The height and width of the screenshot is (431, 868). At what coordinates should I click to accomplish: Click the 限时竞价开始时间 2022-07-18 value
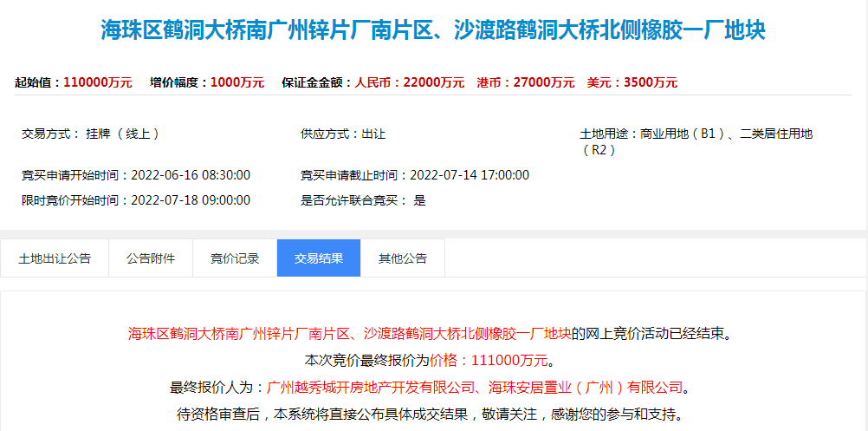[191, 200]
